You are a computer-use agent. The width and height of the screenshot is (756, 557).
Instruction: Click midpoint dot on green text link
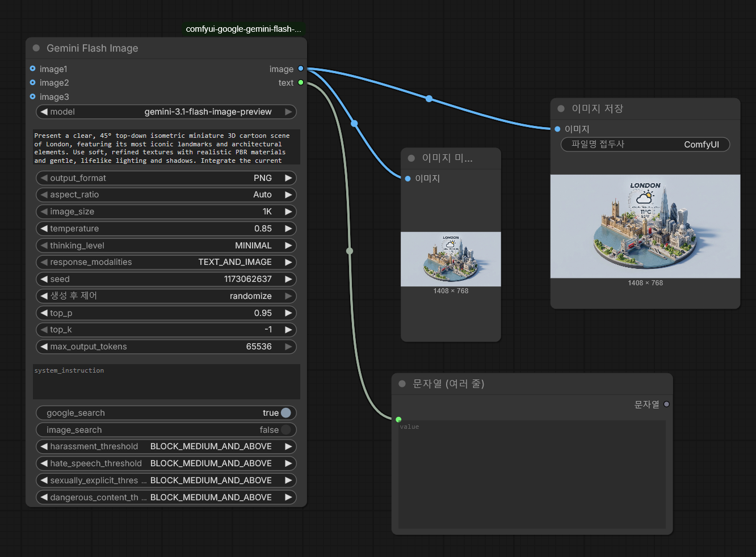coord(350,251)
